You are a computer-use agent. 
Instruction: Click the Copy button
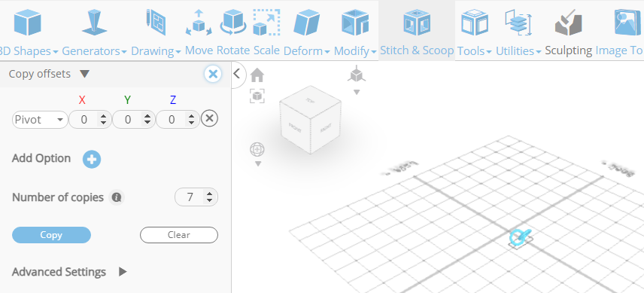pyautogui.click(x=51, y=235)
